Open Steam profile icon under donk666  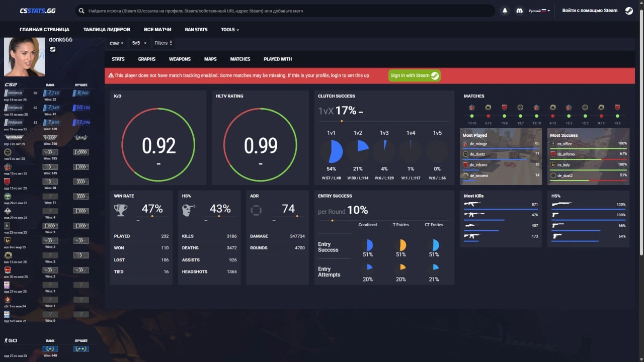coord(52,49)
